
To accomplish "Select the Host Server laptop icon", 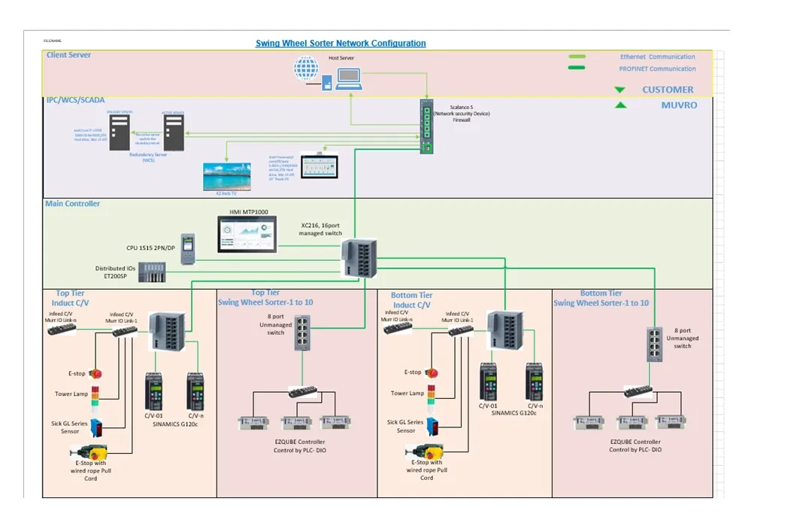I will (349, 79).
